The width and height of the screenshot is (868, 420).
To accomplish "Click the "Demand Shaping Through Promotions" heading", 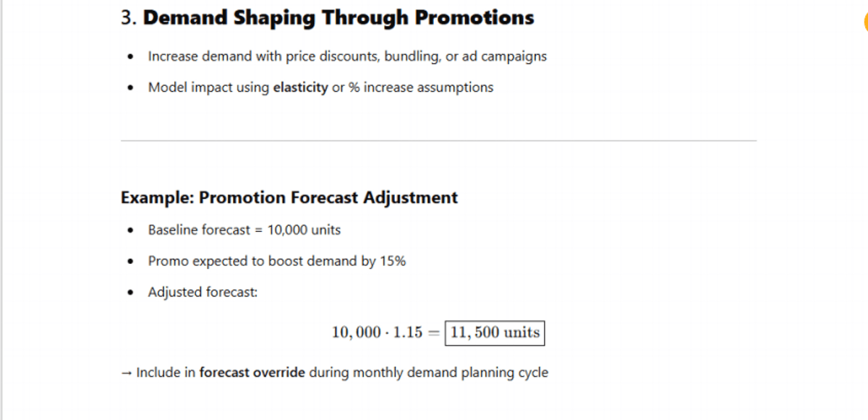I will [339, 18].
